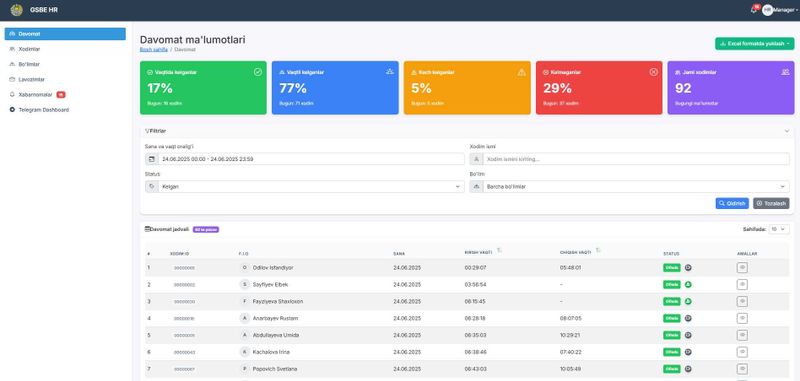Click the Qidirish search button

[x=732, y=203]
